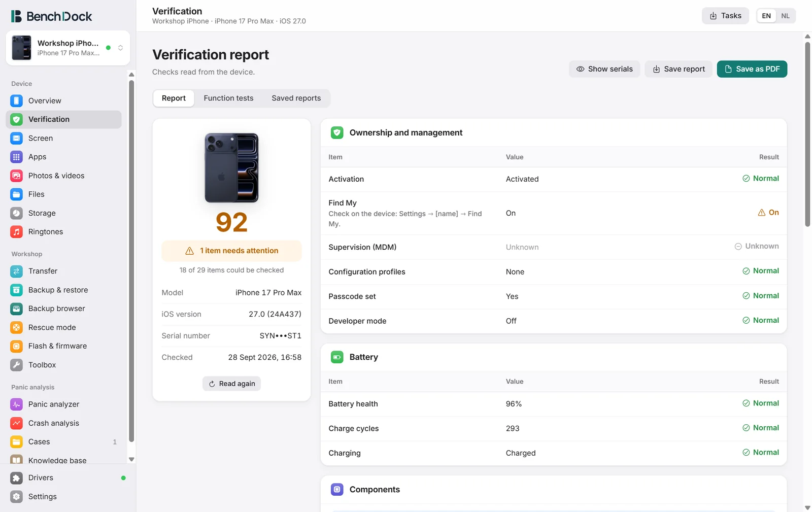Click the sidebar scrollbar down arrow
The image size is (812, 512).
coord(131,459)
